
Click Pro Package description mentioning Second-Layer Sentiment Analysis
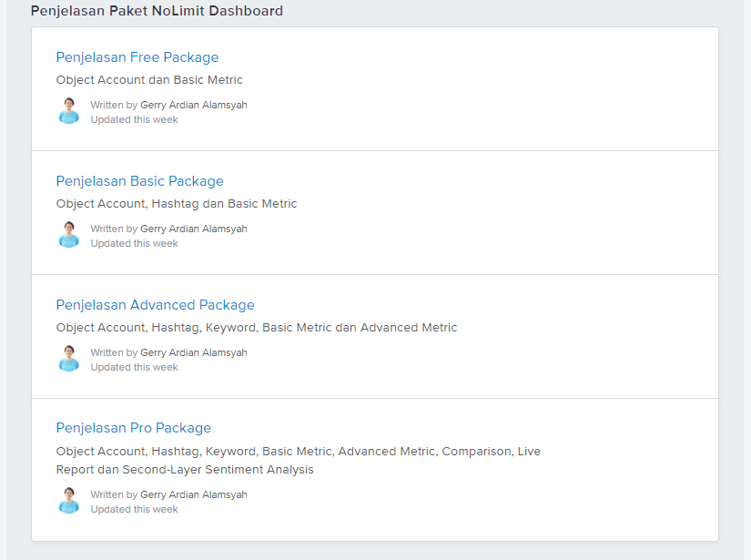tap(299, 461)
